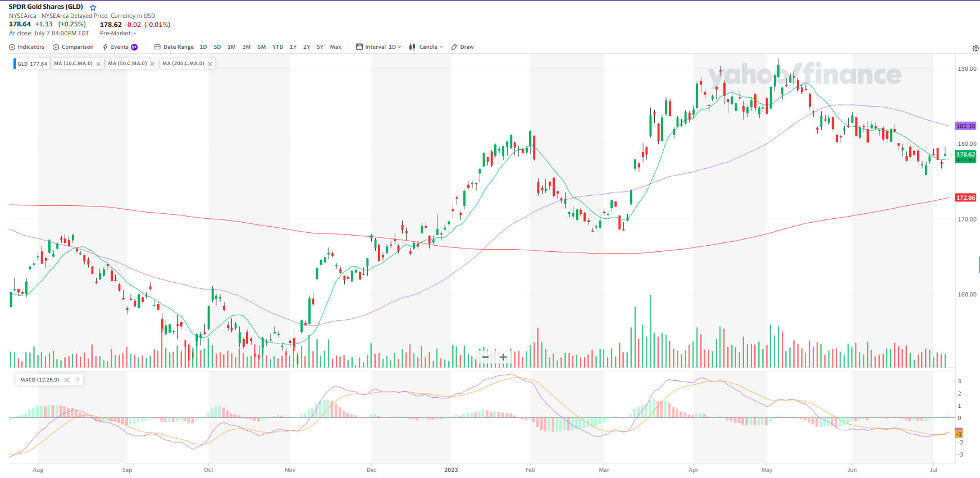Open the Comparison tool

(73, 47)
